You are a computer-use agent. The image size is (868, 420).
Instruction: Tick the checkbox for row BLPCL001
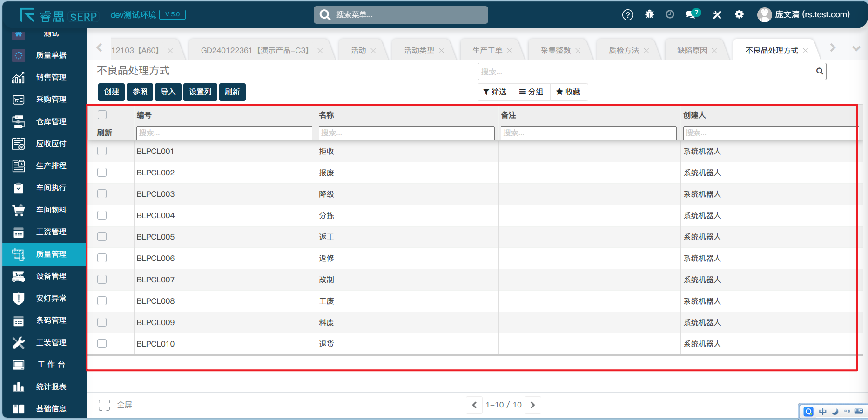coord(102,151)
